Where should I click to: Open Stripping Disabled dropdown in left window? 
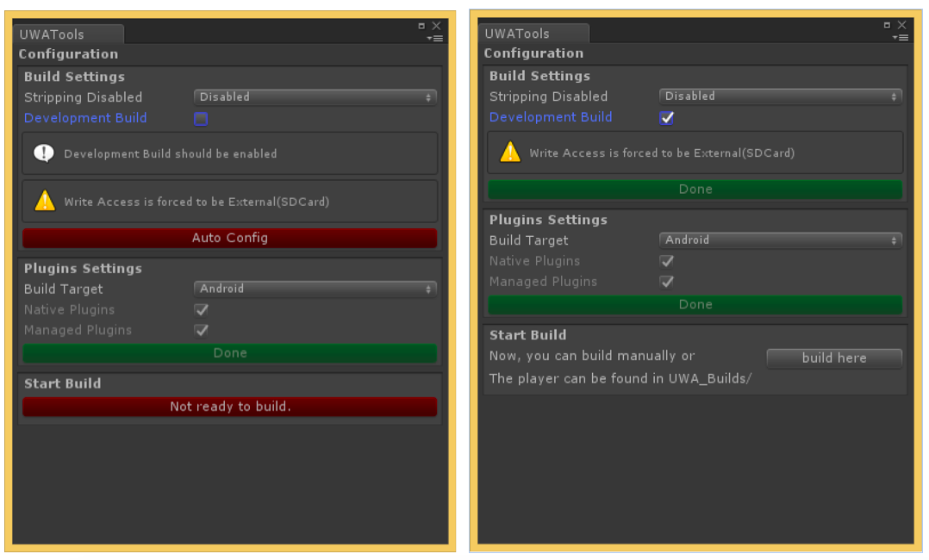[x=315, y=97]
